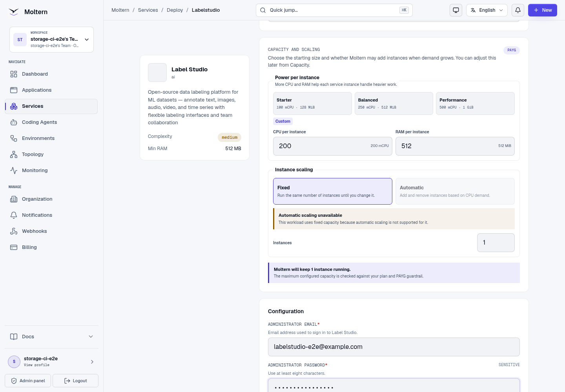
Task: Select the Performance power preset
Action: [475, 103]
